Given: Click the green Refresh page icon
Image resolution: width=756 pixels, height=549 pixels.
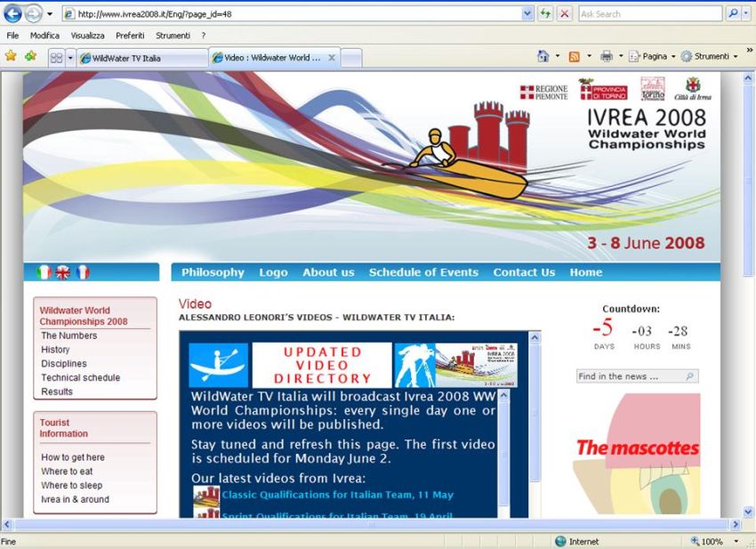Looking at the screenshot, I should tap(545, 14).
